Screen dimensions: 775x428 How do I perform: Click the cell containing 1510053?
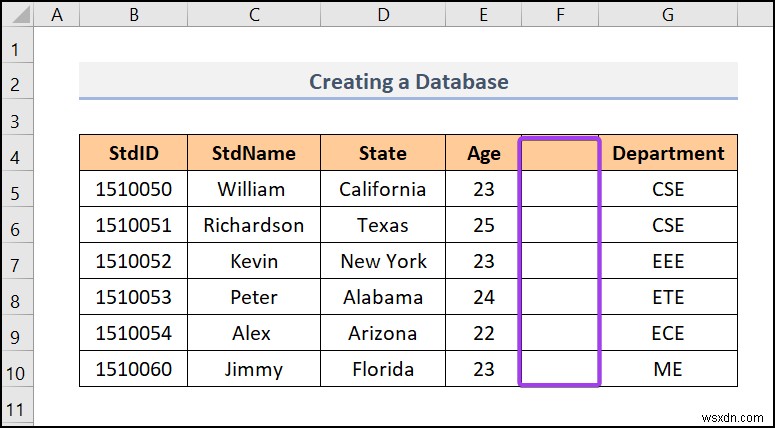point(133,297)
